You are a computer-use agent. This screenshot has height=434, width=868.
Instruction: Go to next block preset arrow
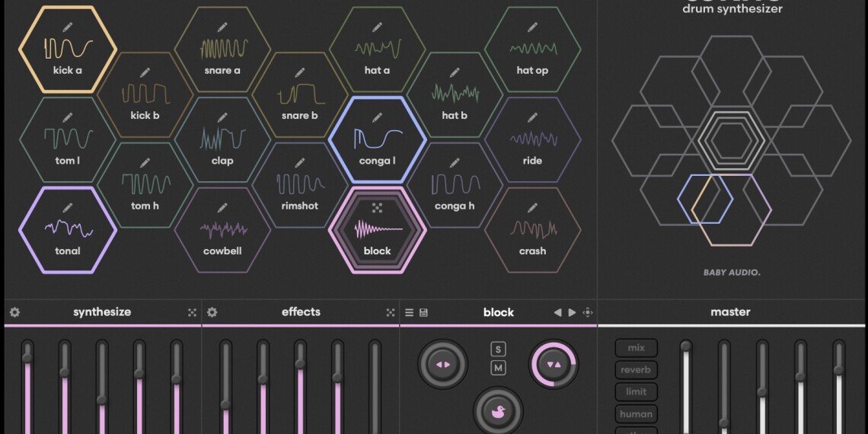pyautogui.click(x=573, y=312)
